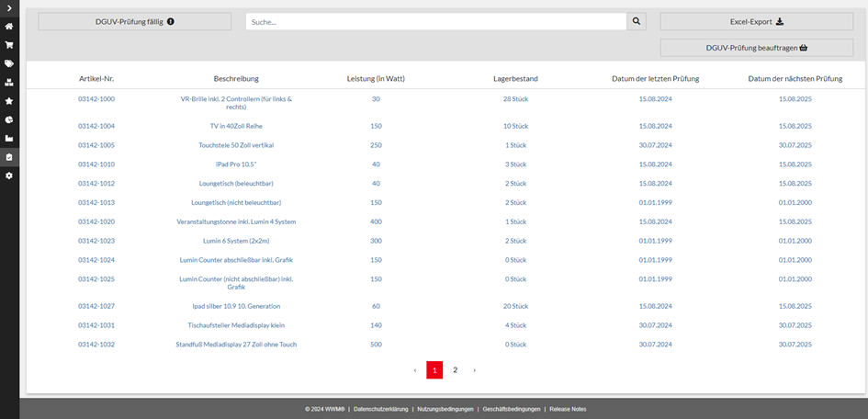Click the Beschreibung column header
Image resolution: width=868 pixels, height=419 pixels.
[x=236, y=79]
